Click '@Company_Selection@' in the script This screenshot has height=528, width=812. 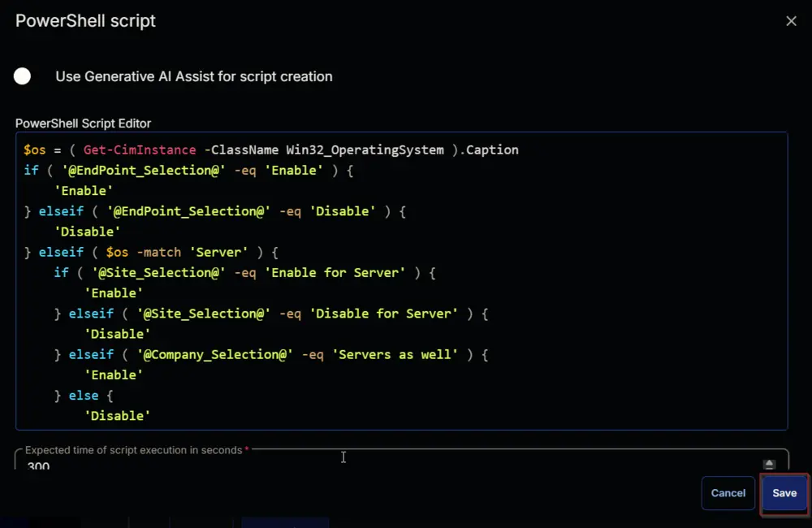click(214, 354)
